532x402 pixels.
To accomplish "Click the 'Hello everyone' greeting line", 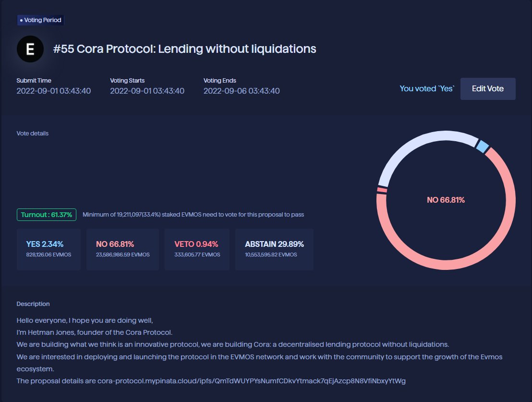I will (x=85, y=320).
